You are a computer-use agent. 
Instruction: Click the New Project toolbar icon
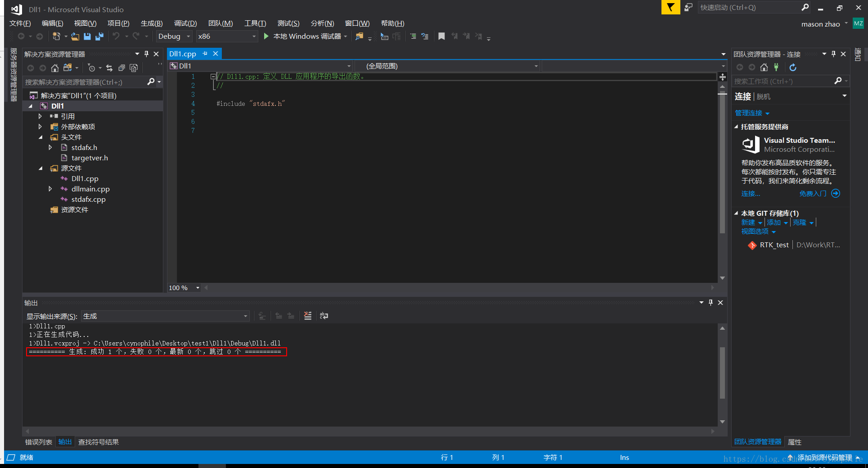tap(56, 36)
